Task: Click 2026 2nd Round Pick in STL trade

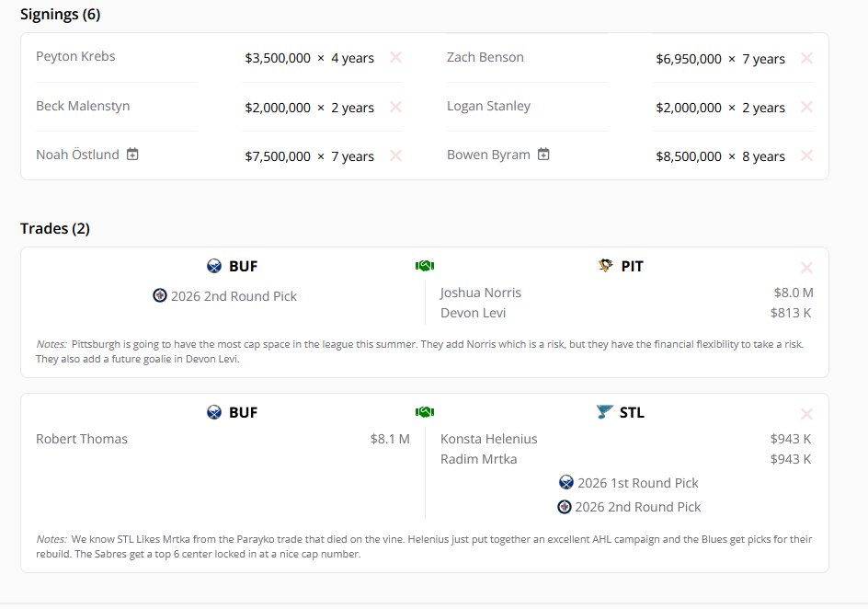Action: click(x=638, y=507)
